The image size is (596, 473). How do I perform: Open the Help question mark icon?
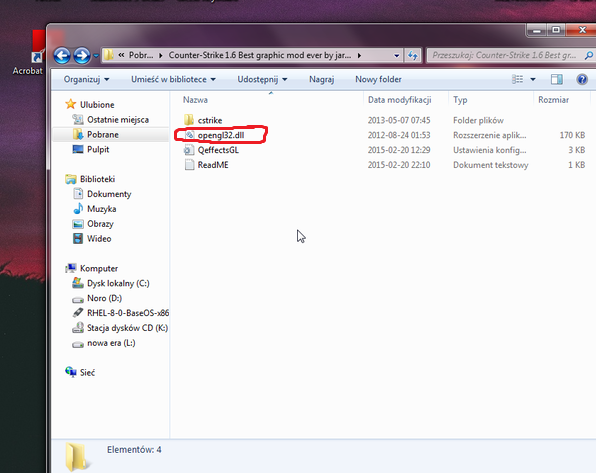pyautogui.click(x=582, y=79)
